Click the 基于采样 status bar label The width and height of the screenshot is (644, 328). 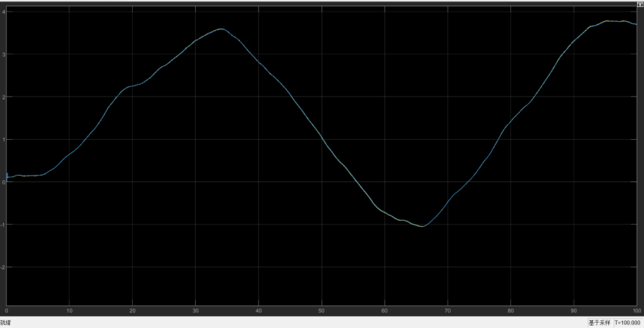pos(598,322)
